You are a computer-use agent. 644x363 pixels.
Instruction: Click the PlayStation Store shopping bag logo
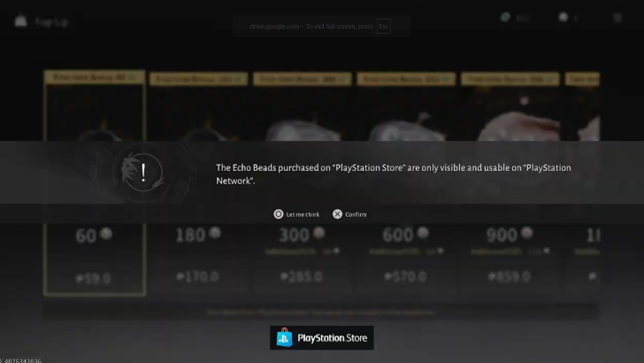point(284,337)
